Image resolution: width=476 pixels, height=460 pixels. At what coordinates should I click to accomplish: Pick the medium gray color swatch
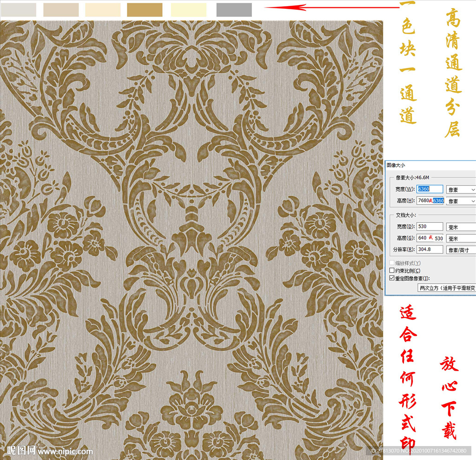tap(234, 10)
